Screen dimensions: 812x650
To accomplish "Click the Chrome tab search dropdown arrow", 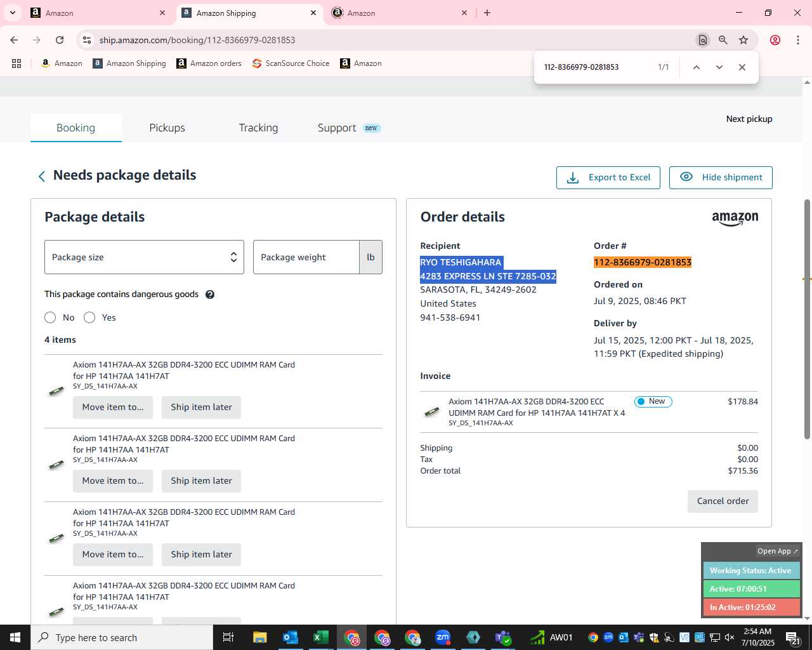I will [x=13, y=13].
